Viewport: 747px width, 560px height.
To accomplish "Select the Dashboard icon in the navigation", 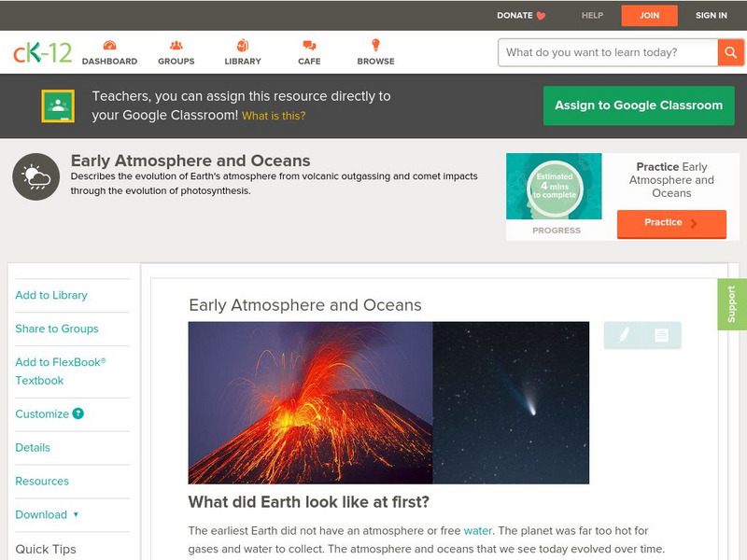I will (x=112, y=44).
